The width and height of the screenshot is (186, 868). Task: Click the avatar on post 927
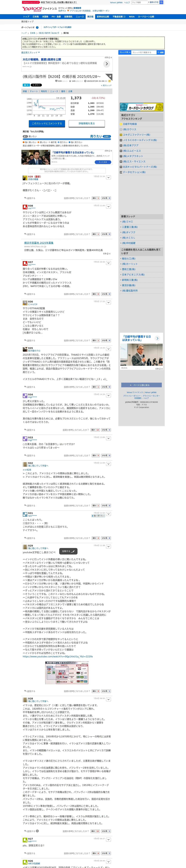tap(25, 840)
